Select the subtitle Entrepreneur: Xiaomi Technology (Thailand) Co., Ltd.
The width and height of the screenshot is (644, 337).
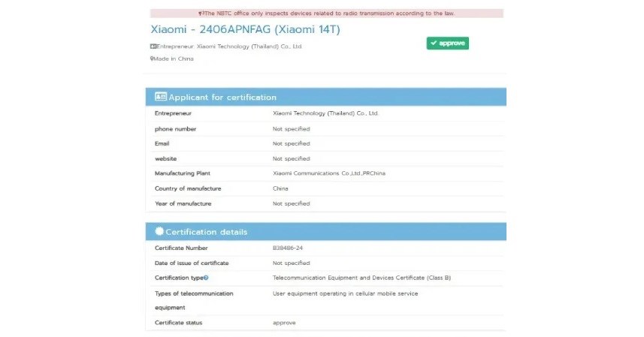(x=229, y=47)
